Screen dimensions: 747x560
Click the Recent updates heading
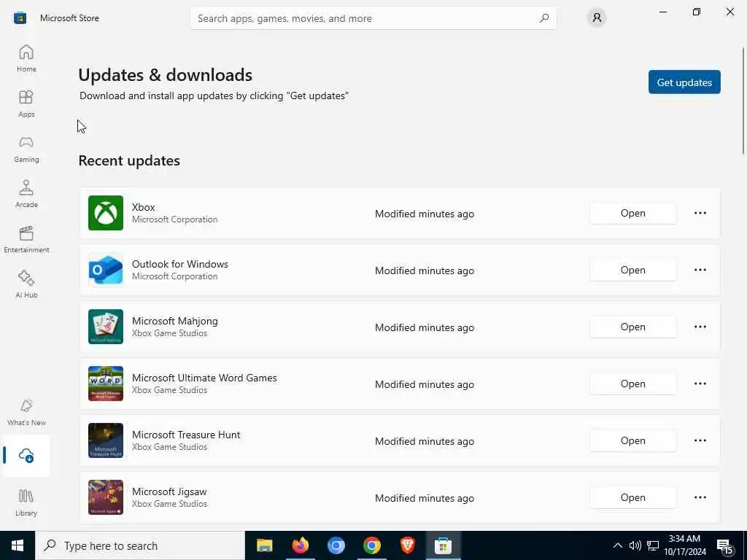coord(129,160)
